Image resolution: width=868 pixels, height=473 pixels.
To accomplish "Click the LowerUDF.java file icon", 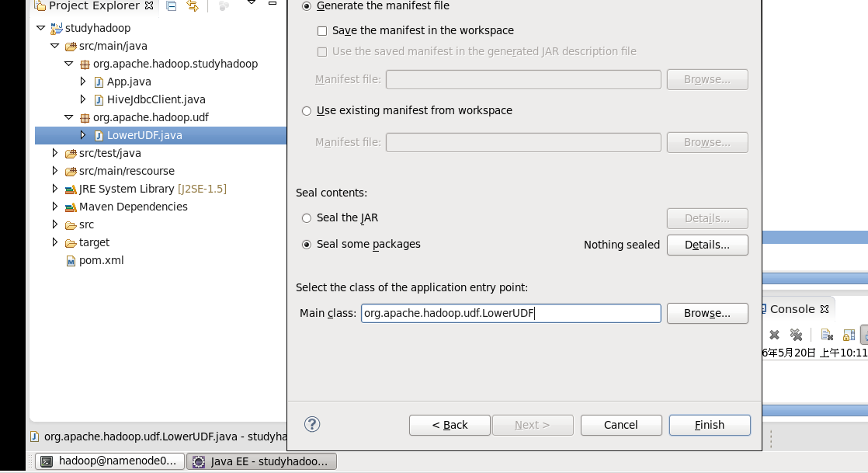I will (99, 136).
